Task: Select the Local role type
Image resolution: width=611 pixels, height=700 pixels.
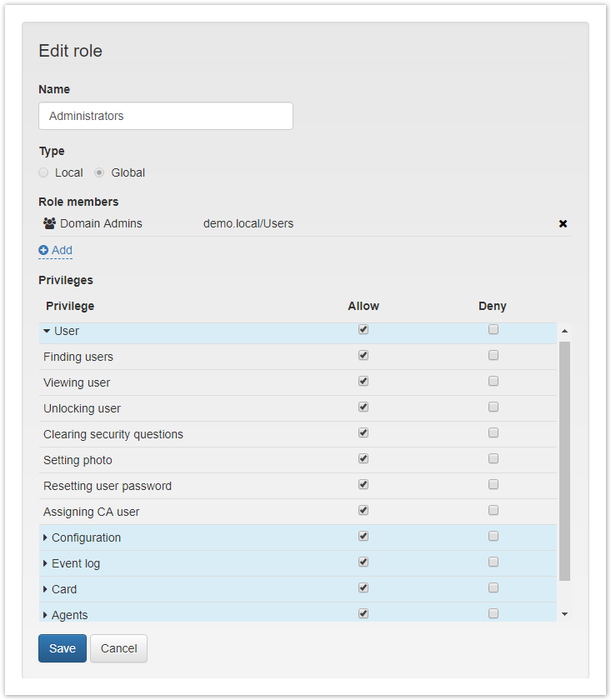Action: click(43, 172)
